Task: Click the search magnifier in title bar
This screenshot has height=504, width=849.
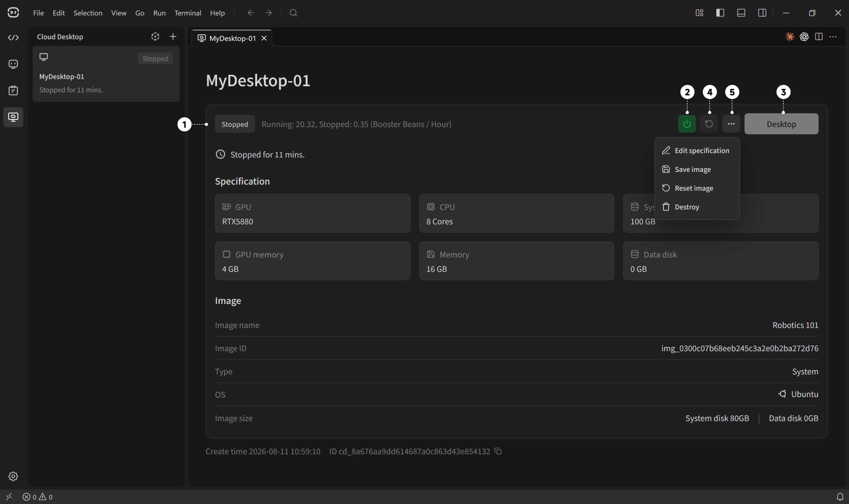Action: tap(293, 13)
